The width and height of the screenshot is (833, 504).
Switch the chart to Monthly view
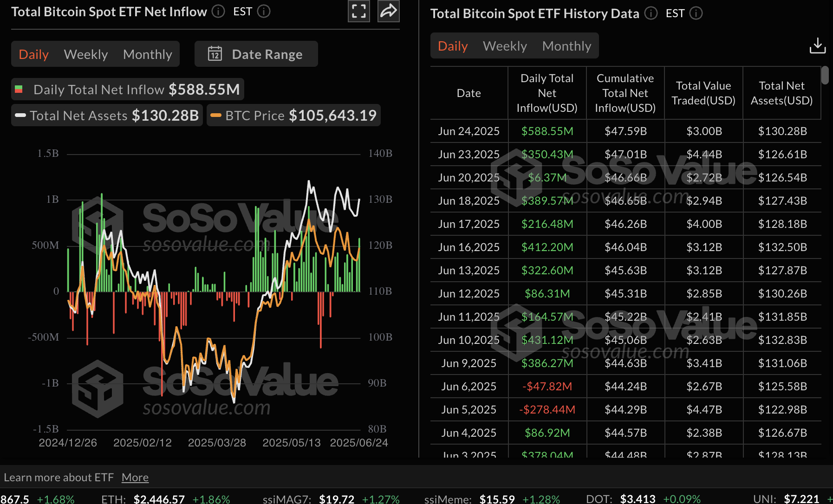tap(148, 54)
